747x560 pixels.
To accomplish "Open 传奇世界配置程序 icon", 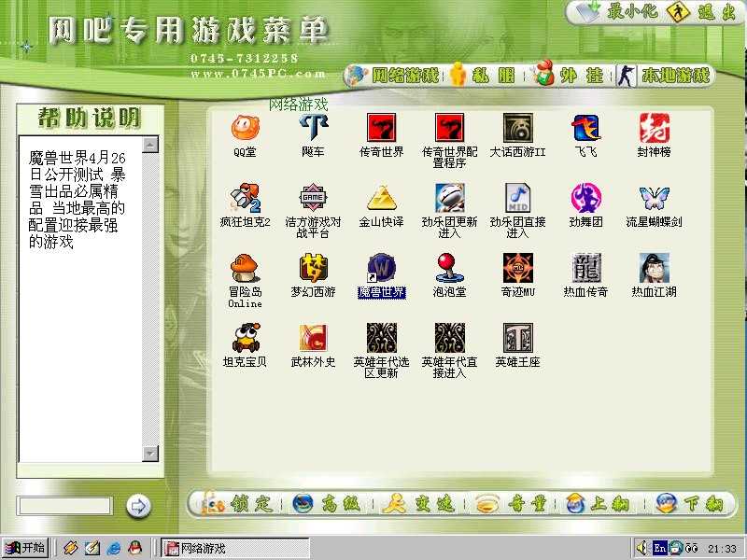I will pos(450,128).
